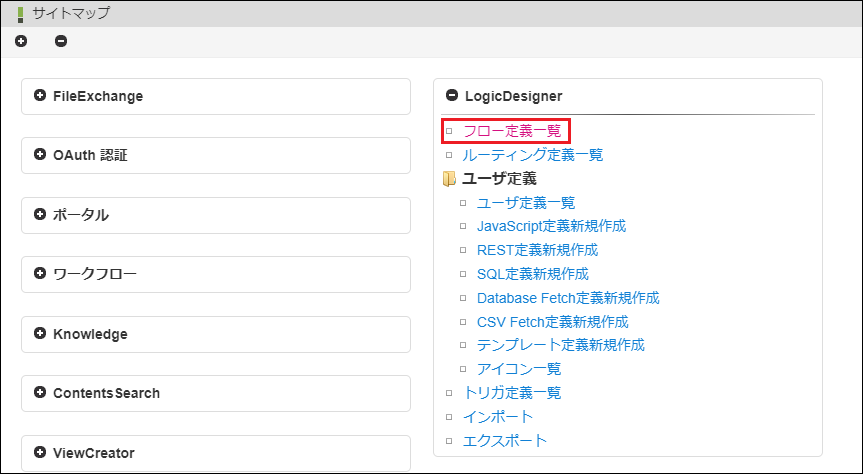Open the ルーティング定義一覧 link
Screen dimensions: 863x474
point(532,155)
